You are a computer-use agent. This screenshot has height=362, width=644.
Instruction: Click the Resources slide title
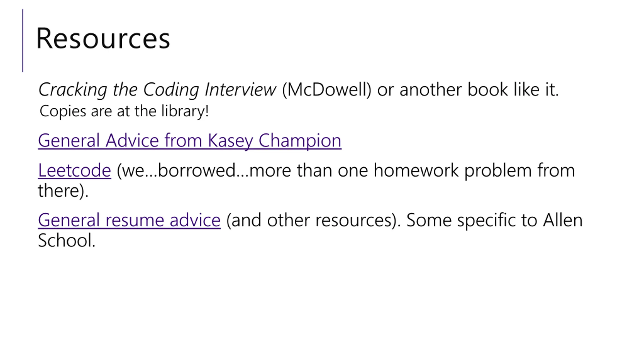tap(103, 38)
